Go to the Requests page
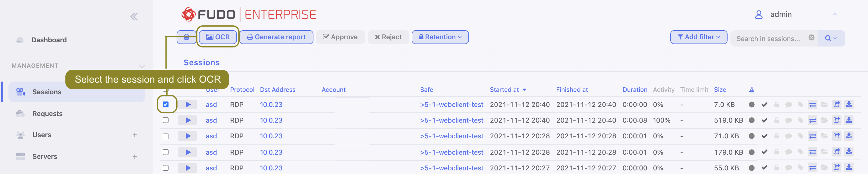This screenshot has height=174, width=868. click(x=47, y=114)
